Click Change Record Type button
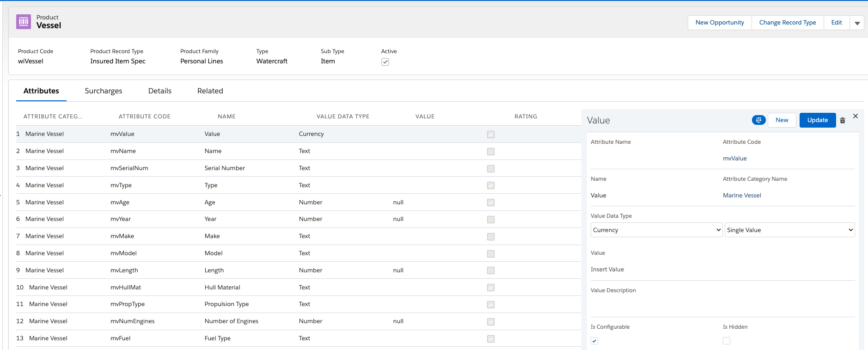The width and height of the screenshot is (868, 350). coord(788,23)
